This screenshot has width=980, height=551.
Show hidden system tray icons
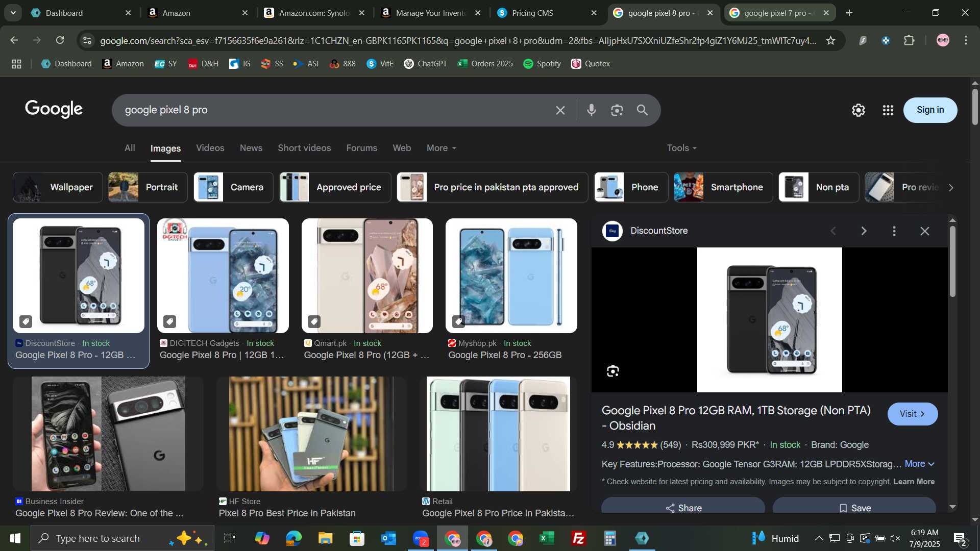coord(819,538)
